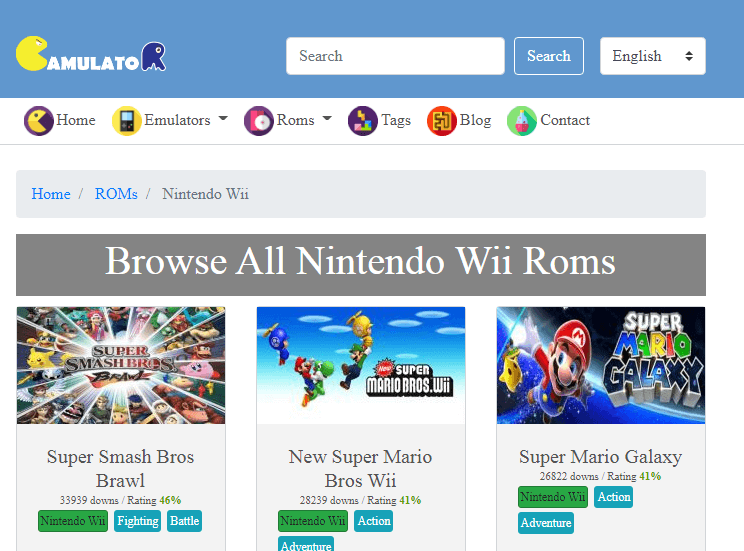Click Action tag under New Super Mario Bros Wii
Viewport: 744px width, 551px height.
tap(374, 521)
